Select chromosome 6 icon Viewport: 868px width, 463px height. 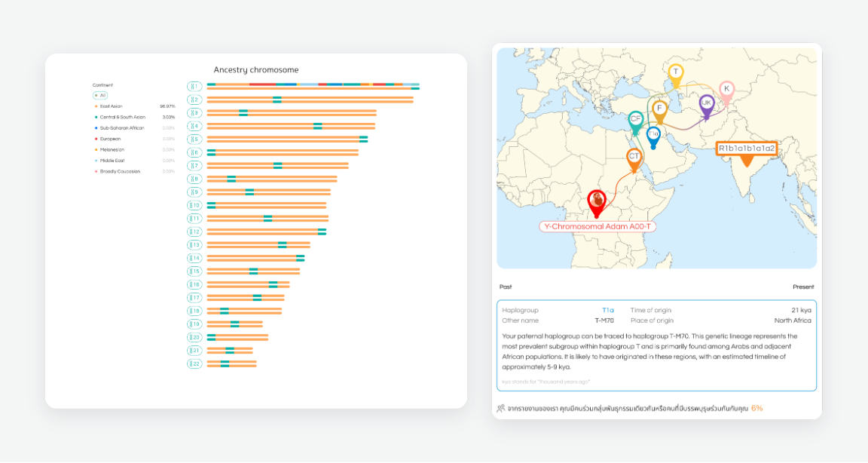pyautogui.click(x=194, y=152)
